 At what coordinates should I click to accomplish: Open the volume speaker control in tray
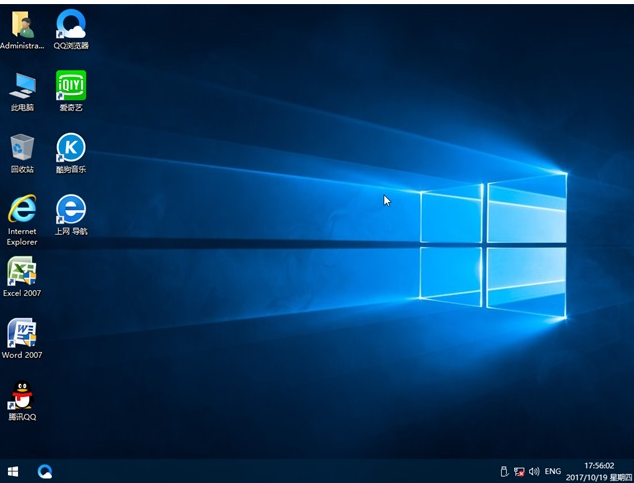click(534, 471)
